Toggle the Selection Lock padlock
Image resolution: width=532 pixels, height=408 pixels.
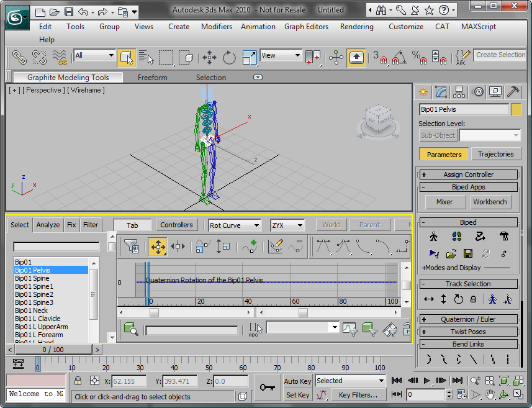click(78, 381)
